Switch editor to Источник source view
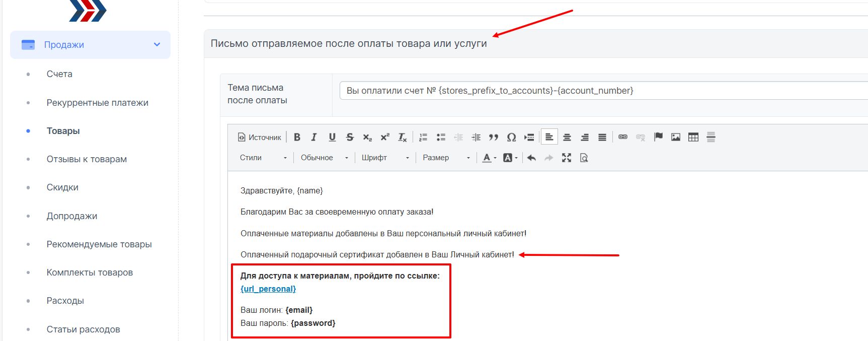This screenshot has height=341, width=868. (x=260, y=137)
